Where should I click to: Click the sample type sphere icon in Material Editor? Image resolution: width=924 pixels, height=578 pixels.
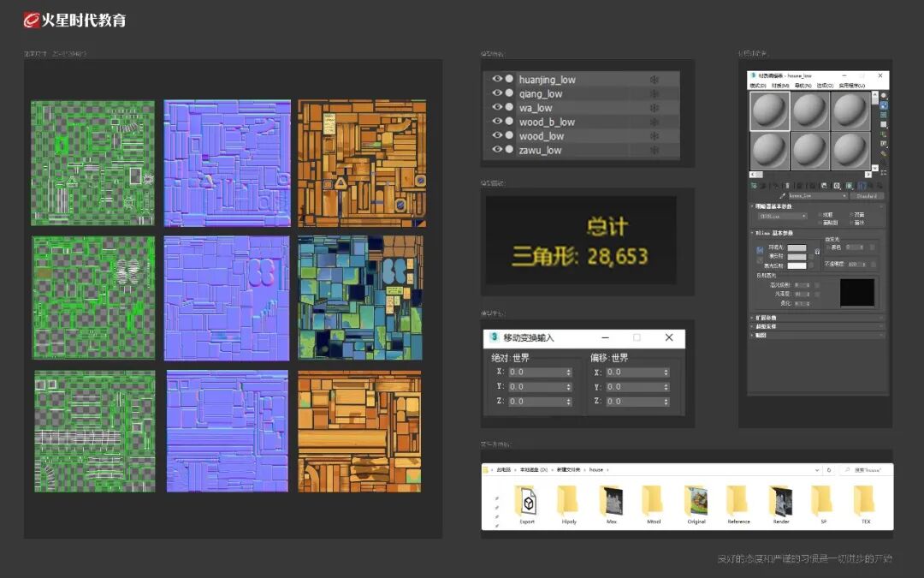pyautogui.click(x=883, y=96)
